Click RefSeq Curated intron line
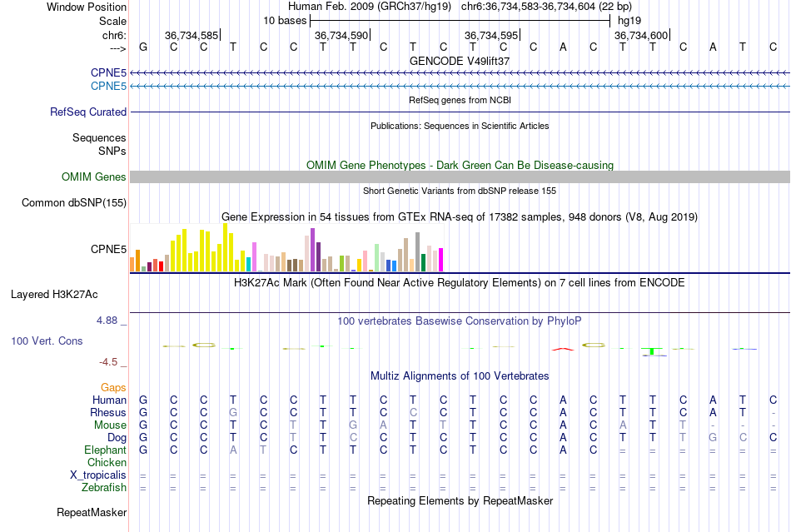This screenshot has width=791, height=532. [460, 112]
